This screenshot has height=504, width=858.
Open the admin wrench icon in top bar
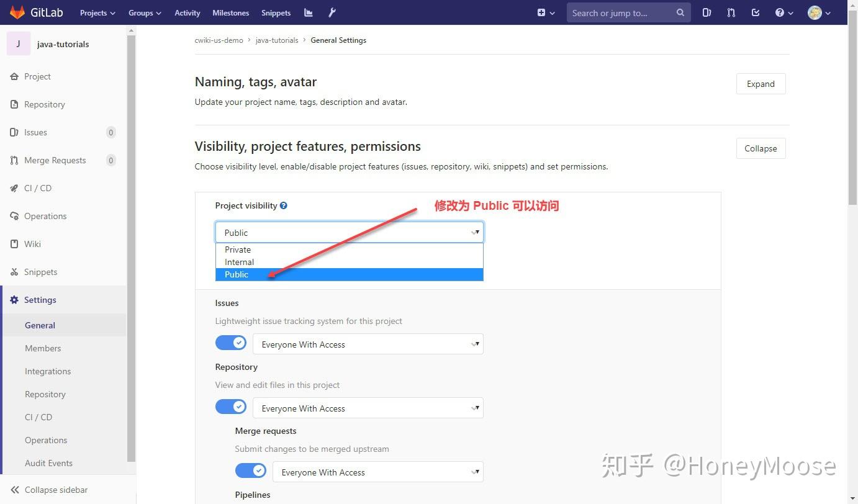tap(331, 12)
